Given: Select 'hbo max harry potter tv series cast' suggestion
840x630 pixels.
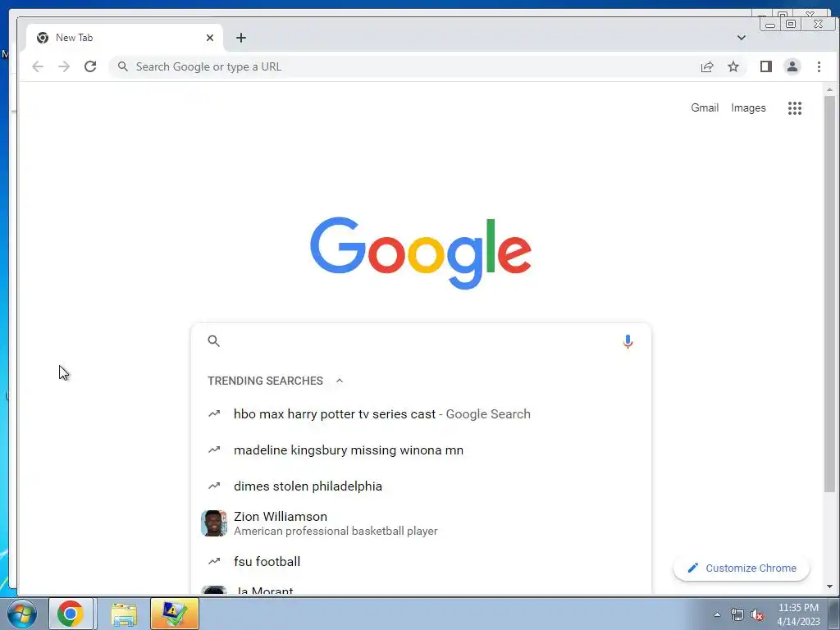Looking at the screenshot, I should click(x=421, y=414).
